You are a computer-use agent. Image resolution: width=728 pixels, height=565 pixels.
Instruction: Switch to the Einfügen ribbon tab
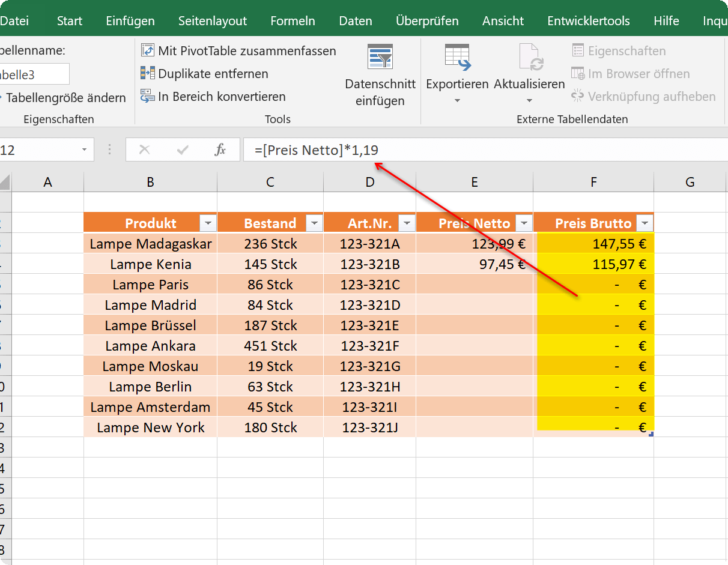coord(130,21)
